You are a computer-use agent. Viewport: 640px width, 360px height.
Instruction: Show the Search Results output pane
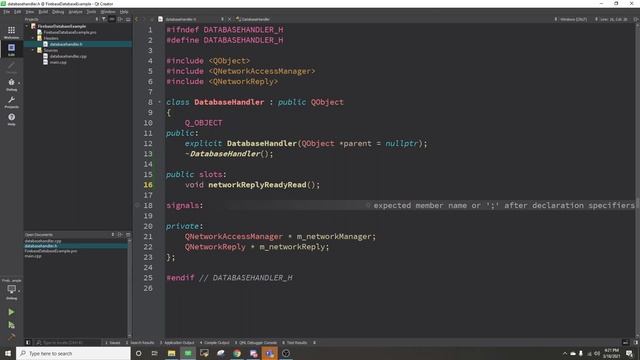click(x=140, y=343)
